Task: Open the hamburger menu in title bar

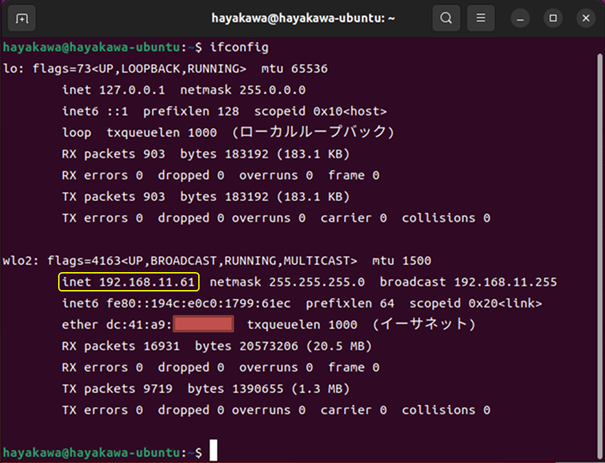Action: tap(483, 18)
